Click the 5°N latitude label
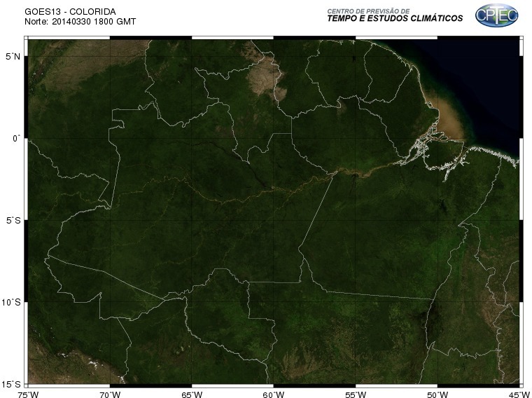The height and width of the screenshot is (398, 532). click(13, 56)
